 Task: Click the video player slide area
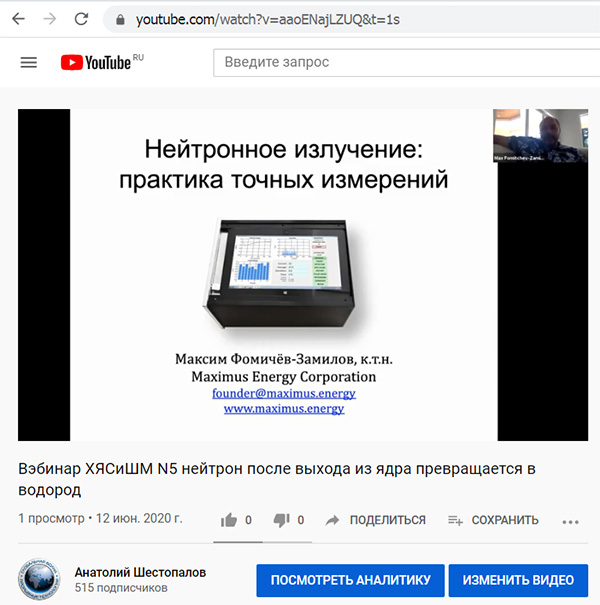click(x=284, y=275)
